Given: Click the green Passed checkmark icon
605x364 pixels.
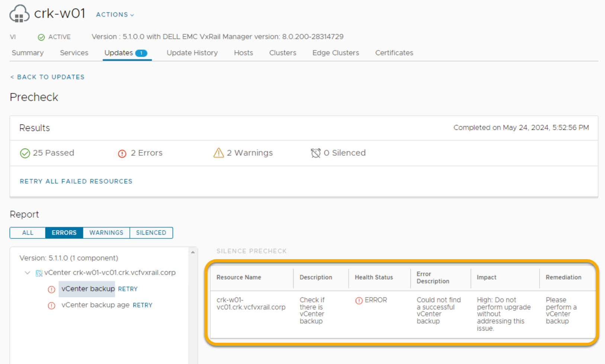Looking at the screenshot, I should coord(25,153).
